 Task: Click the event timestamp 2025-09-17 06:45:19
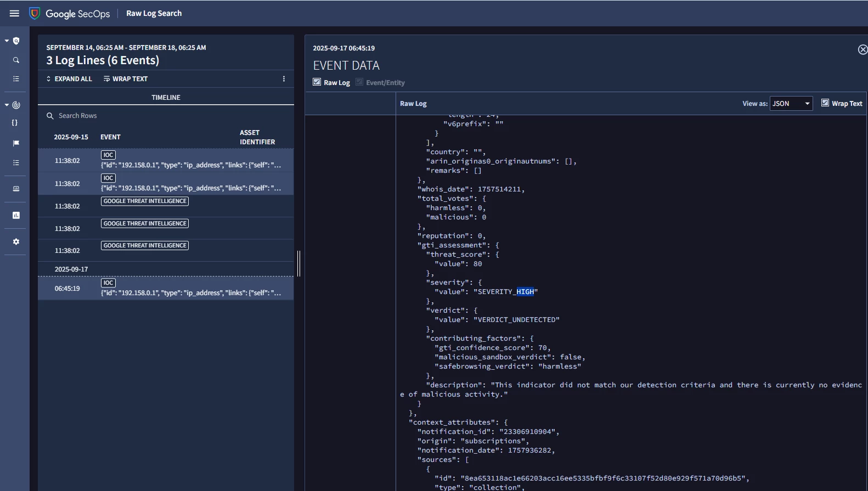pyautogui.click(x=344, y=48)
